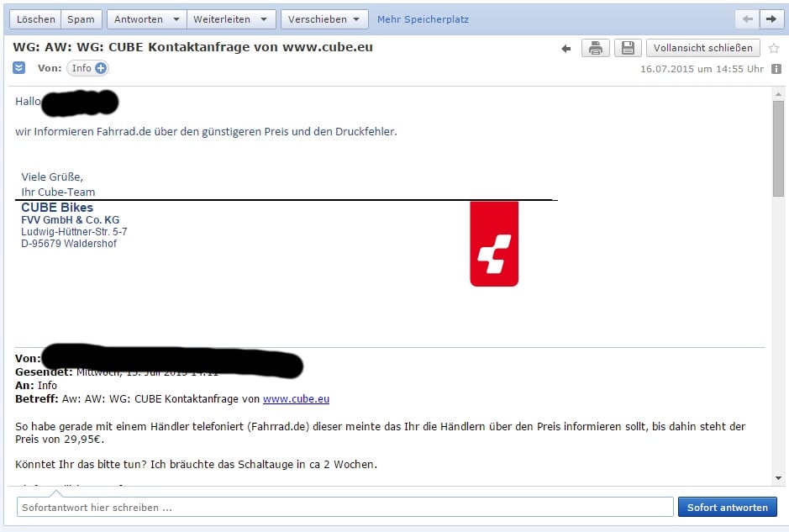The width and height of the screenshot is (789, 532).
Task: Click the D-95679 Waldershof text
Action: pyautogui.click(x=69, y=244)
